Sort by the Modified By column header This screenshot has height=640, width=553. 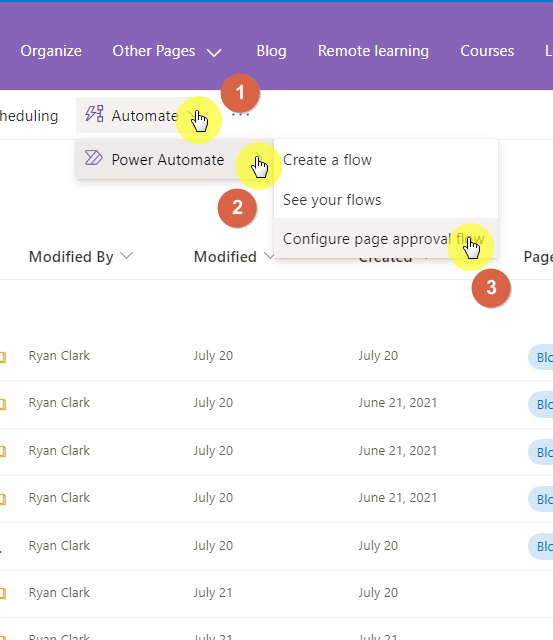click(x=71, y=257)
